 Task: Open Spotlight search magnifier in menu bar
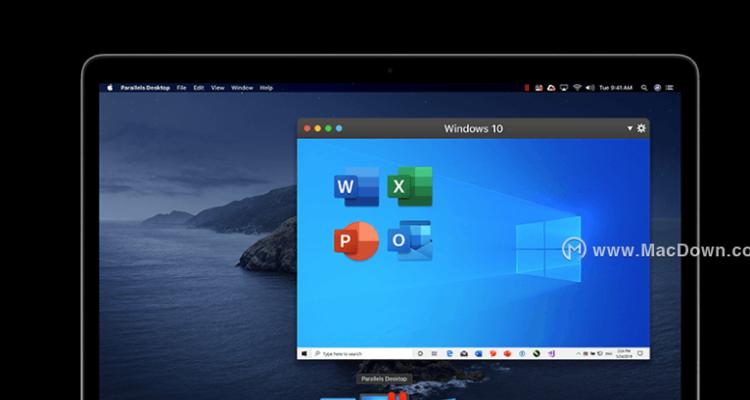(x=644, y=88)
